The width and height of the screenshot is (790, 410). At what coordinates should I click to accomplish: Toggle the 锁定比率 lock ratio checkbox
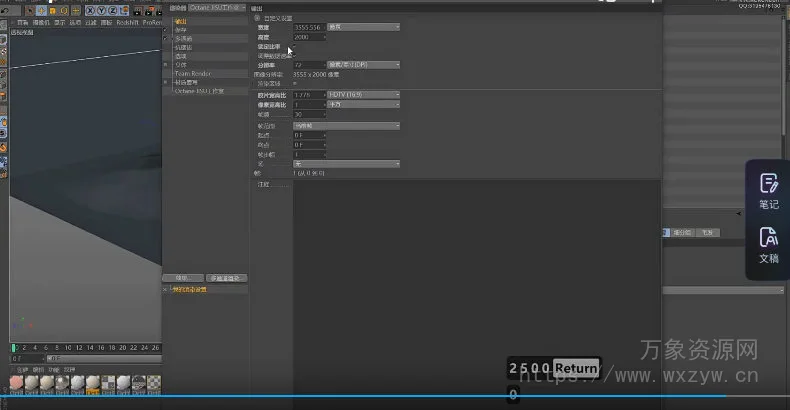click(294, 46)
